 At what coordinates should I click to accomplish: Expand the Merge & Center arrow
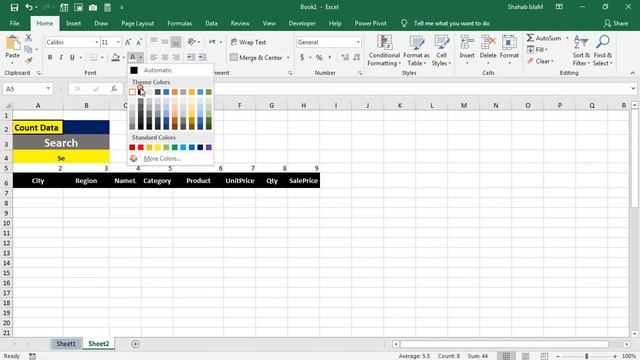tap(288, 58)
